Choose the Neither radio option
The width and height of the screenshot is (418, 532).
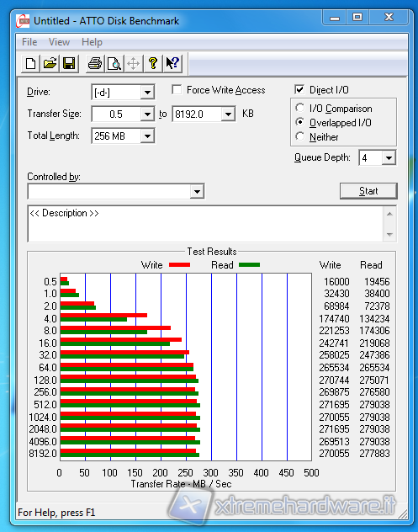tap(299, 136)
